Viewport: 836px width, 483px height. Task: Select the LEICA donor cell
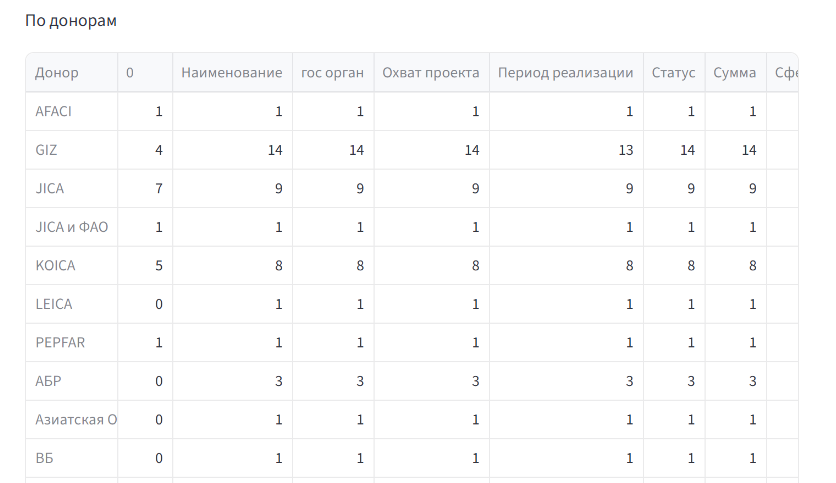click(54, 304)
